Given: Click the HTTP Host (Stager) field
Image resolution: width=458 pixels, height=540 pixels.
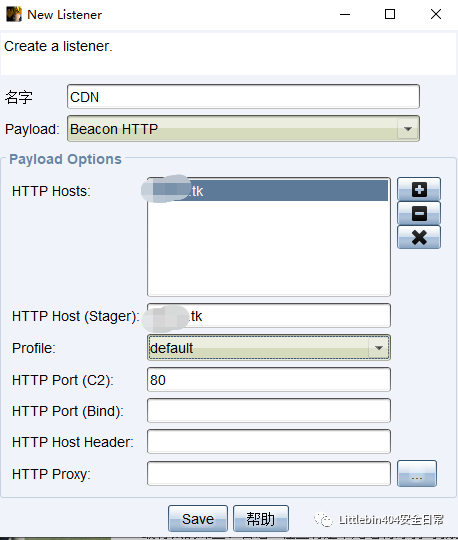Looking at the screenshot, I should (x=269, y=315).
